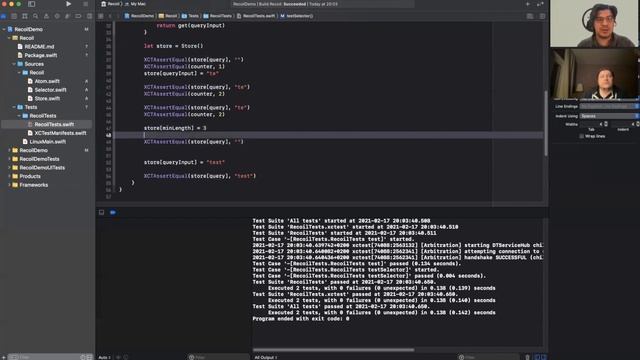Select the Recoil scheme in toolbar
The height and width of the screenshot is (360, 640).
click(x=111, y=4)
